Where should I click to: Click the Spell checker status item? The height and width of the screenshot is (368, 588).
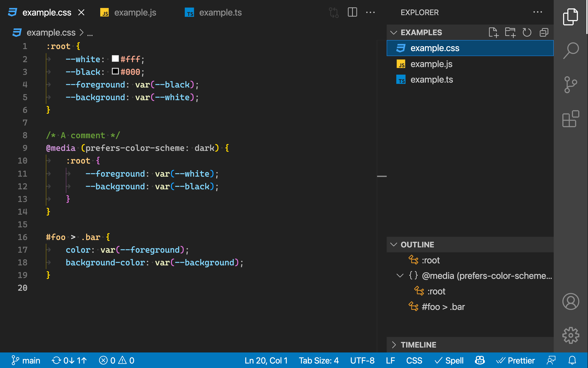click(449, 360)
